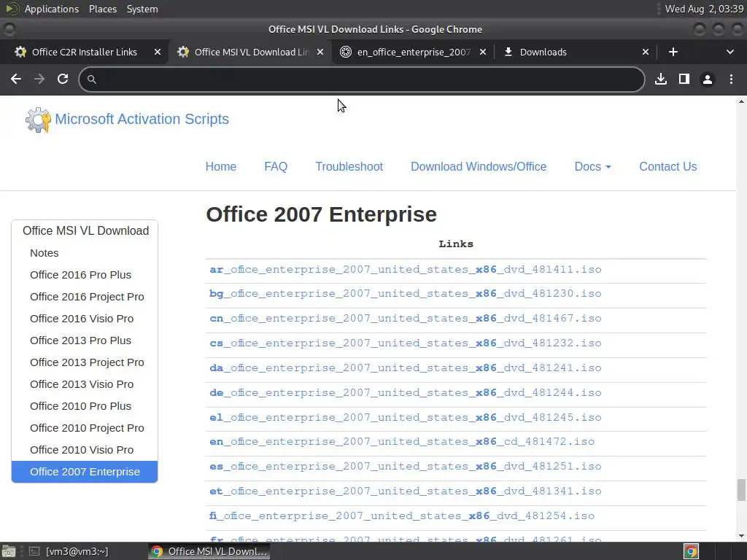Open the Contact Us page
The height and width of the screenshot is (560, 747).
(x=668, y=167)
